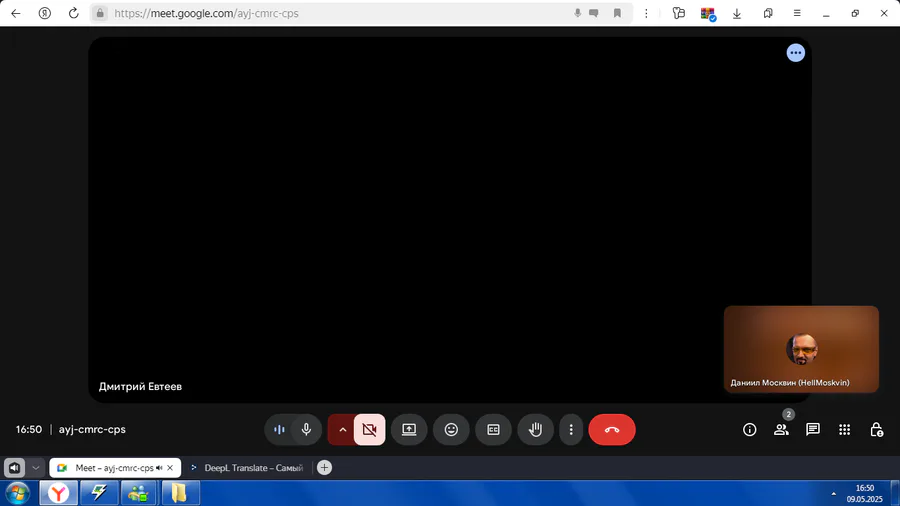900x506 pixels.
Task: Click the site lock security icon
Action: click(x=100, y=13)
